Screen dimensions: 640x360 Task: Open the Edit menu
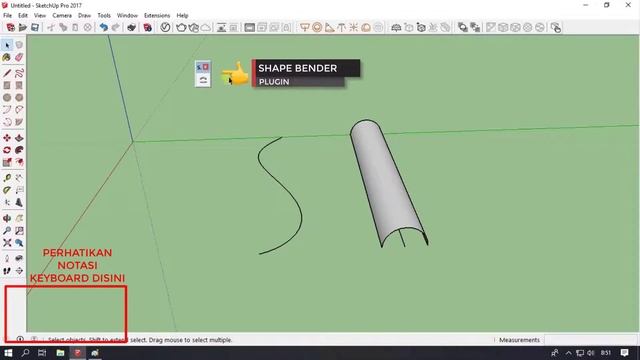pyautogui.click(x=23, y=16)
